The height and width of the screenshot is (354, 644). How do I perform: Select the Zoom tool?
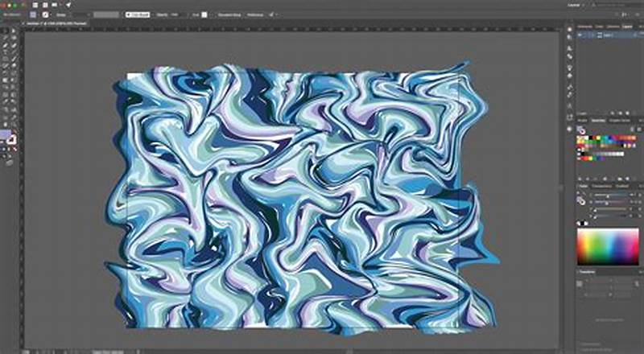pyautogui.click(x=14, y=125)
